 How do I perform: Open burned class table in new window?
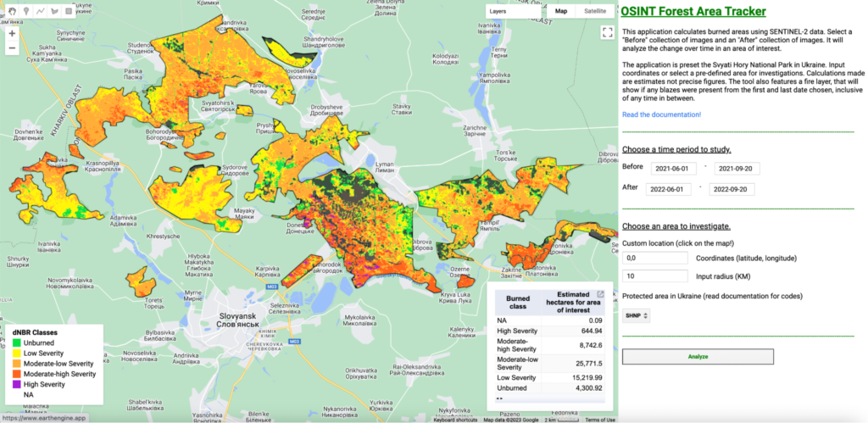[x=601, y=295]
